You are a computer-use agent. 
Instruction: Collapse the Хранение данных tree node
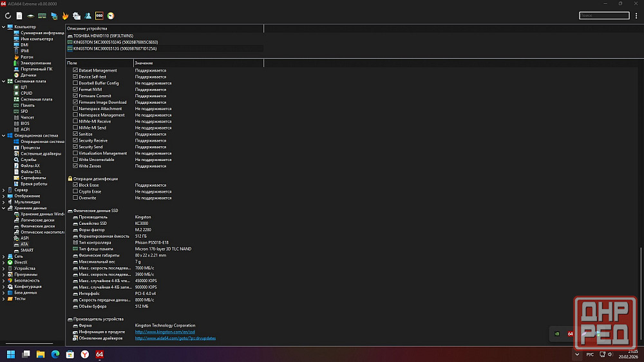click(3, 208)
